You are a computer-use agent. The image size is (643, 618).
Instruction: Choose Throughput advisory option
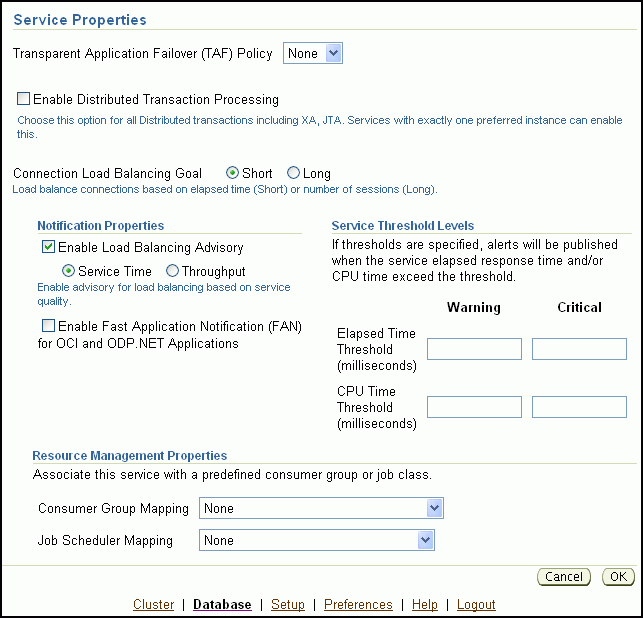[x=173, y=271]
